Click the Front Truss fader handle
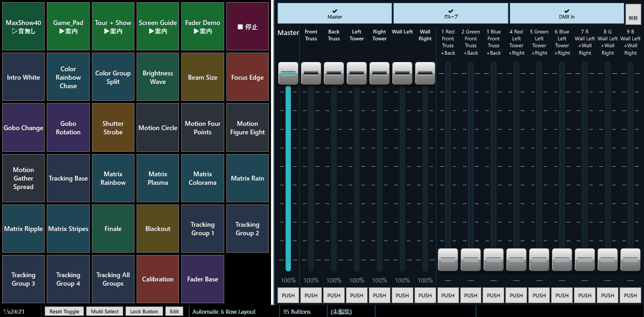Image resolution: width=644 pixels, height=317 pixels. coord(311,73)
